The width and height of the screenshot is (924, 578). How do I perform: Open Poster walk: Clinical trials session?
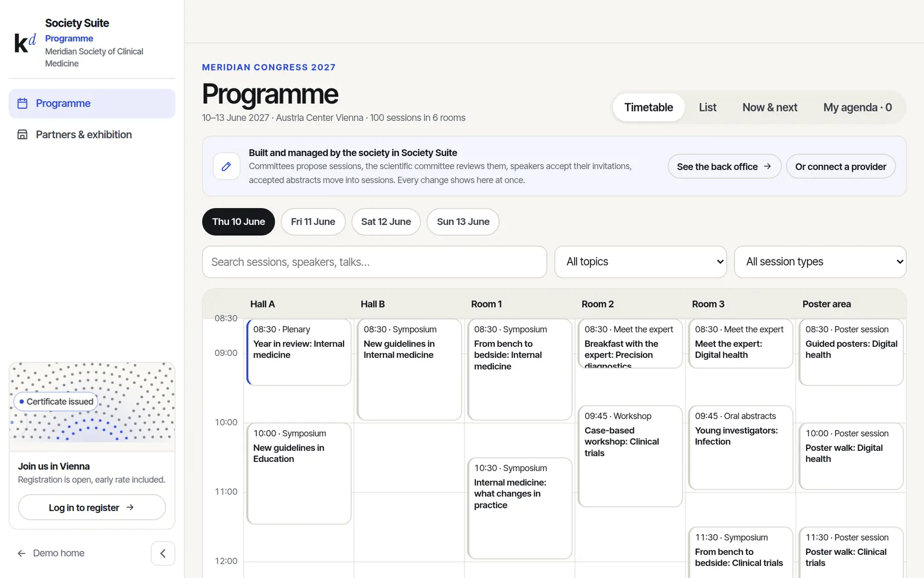click(x=851, y=553)
